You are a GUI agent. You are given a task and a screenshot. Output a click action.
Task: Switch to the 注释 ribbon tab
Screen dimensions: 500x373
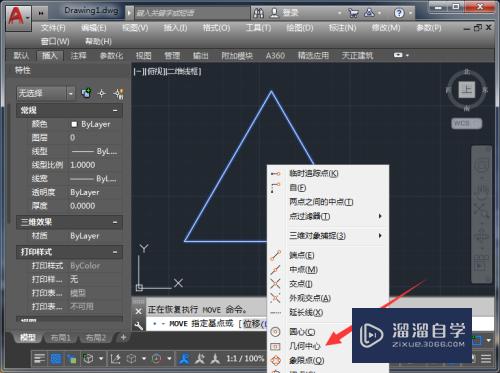(x=78, y=56)
